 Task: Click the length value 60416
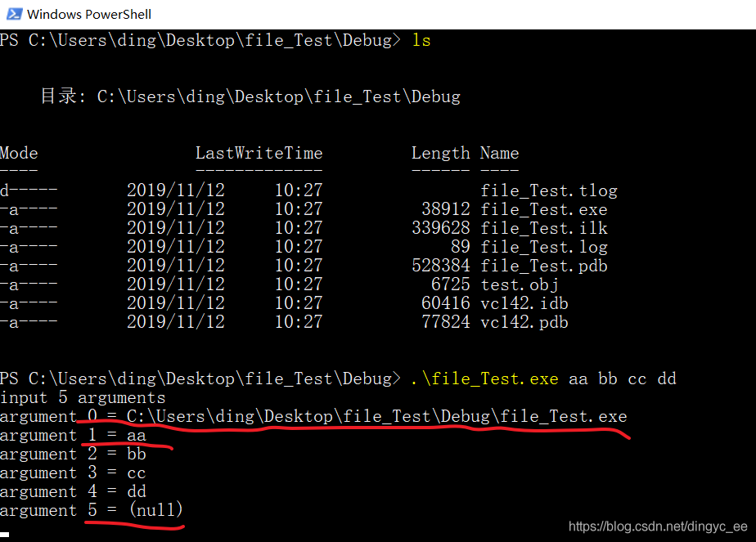(446, 303)
